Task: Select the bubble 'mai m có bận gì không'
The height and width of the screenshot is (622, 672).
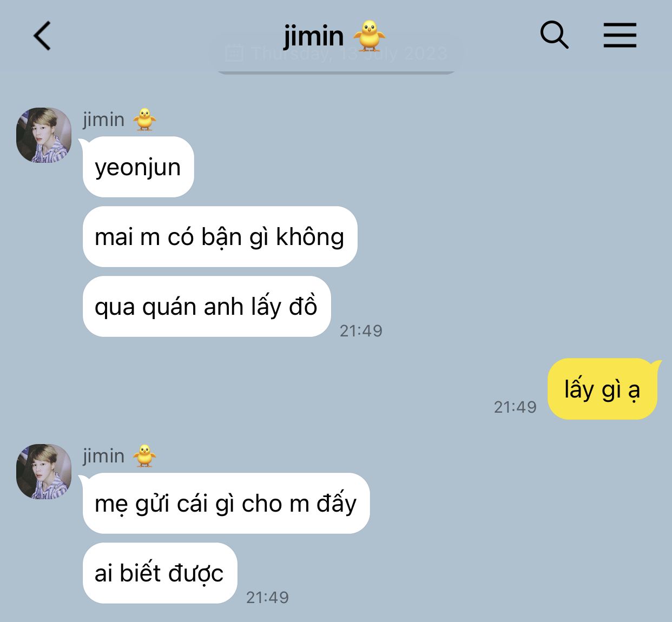Action: [x=220, y=236]
